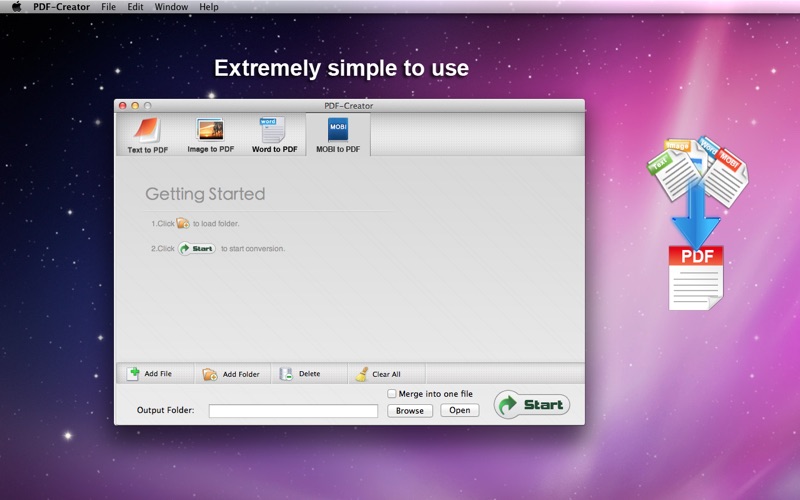
Task: Click the PDF-Creator window title bar text
Action: (348, 106)
